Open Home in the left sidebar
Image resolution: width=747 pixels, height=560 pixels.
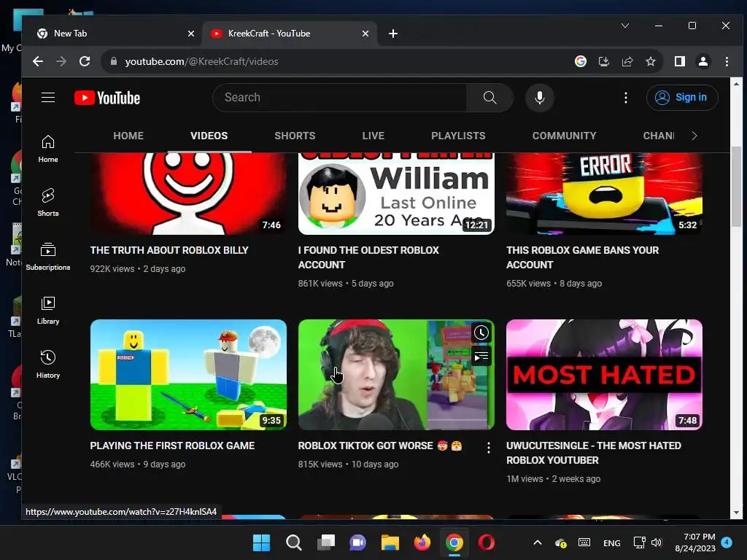pos(48,149)
